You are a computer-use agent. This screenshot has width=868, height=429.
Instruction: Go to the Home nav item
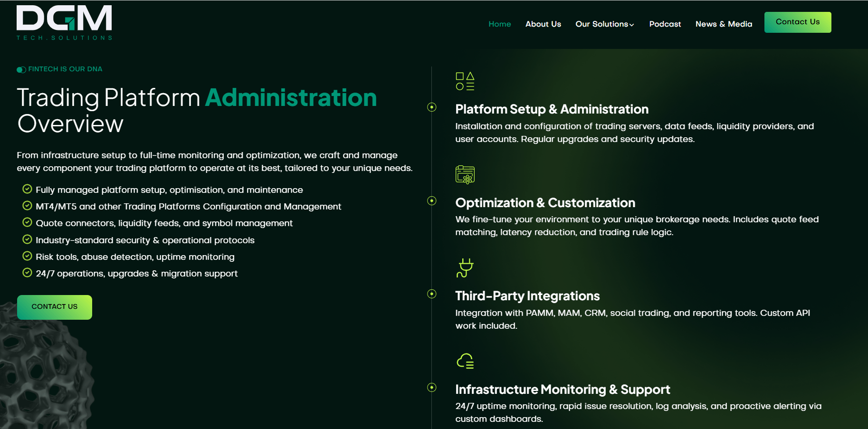(500, 24)
